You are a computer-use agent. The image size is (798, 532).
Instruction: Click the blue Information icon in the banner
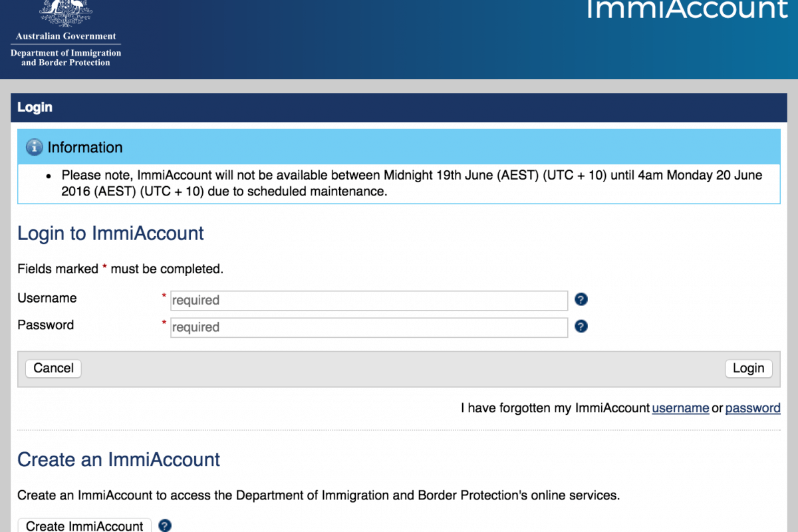point(35,148)
